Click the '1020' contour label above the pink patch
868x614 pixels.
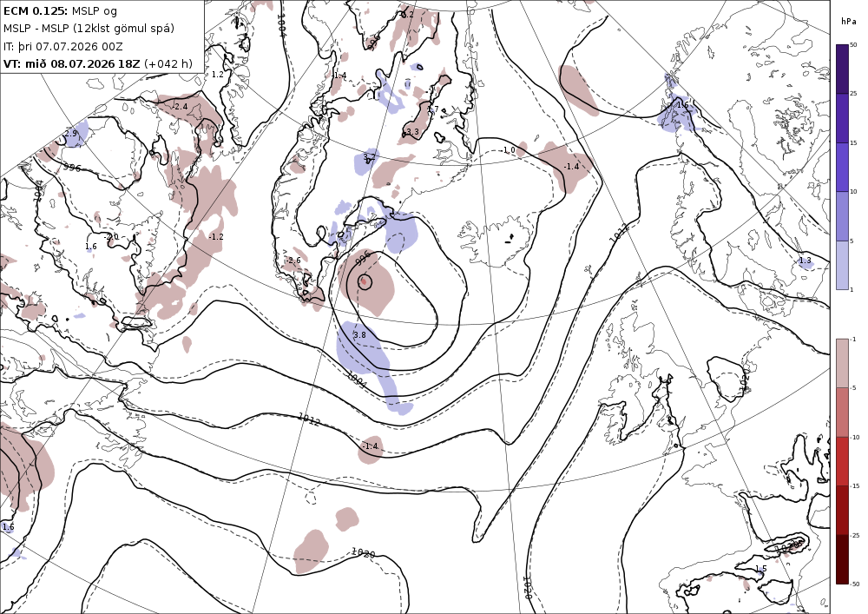pyautogui.click(x=364, y=553)
